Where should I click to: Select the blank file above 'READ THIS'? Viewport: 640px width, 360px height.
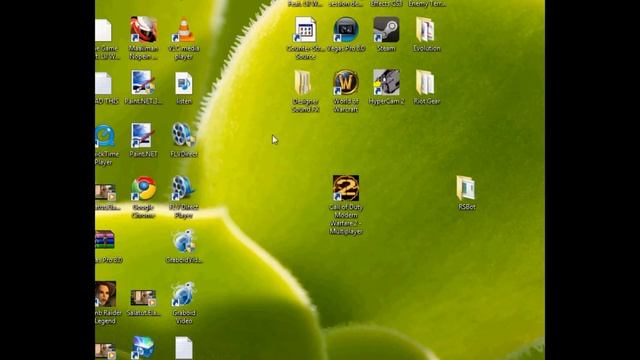(103, 31)
